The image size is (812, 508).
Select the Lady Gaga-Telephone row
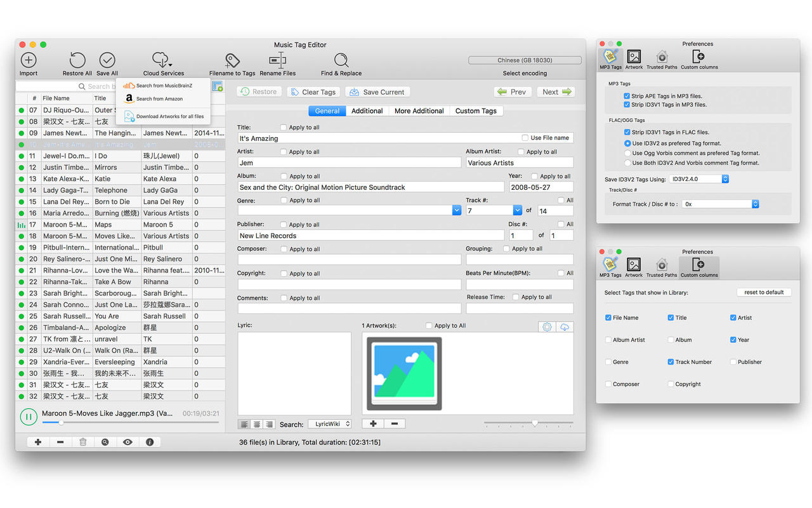(121, 190)
